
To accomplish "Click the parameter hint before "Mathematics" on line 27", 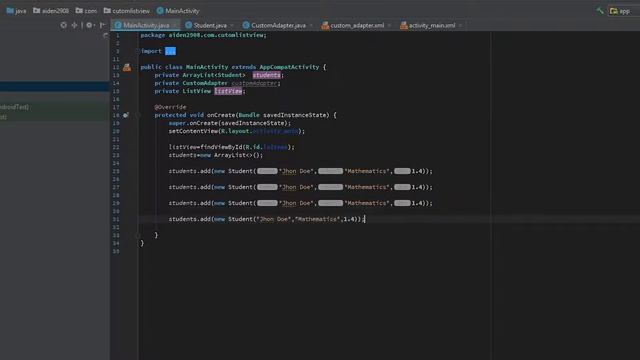I will pos(330,187).
